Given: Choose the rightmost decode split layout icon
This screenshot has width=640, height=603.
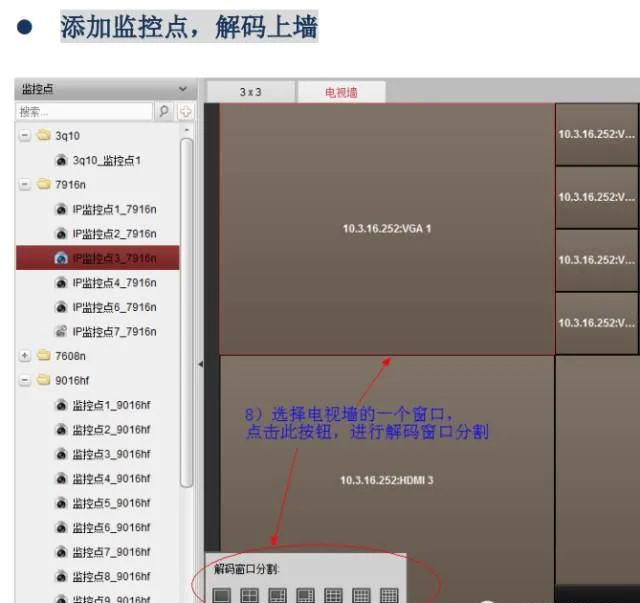Looking at the screenshot, I should pos(389,595).
